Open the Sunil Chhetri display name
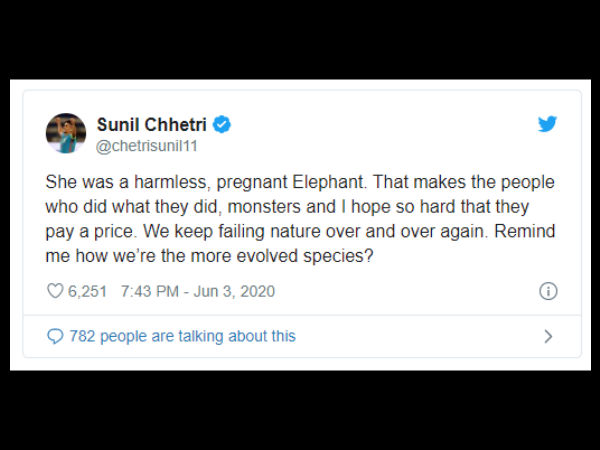 (153, 125)
